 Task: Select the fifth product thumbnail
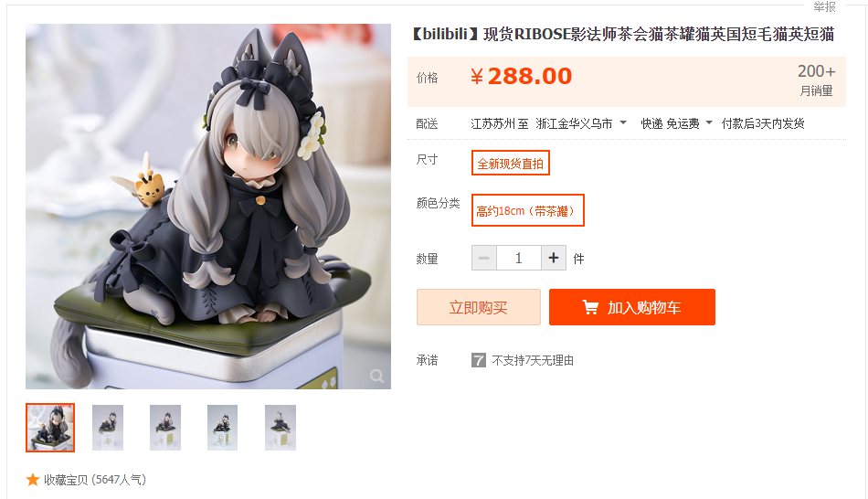click(x=281, y=427)
